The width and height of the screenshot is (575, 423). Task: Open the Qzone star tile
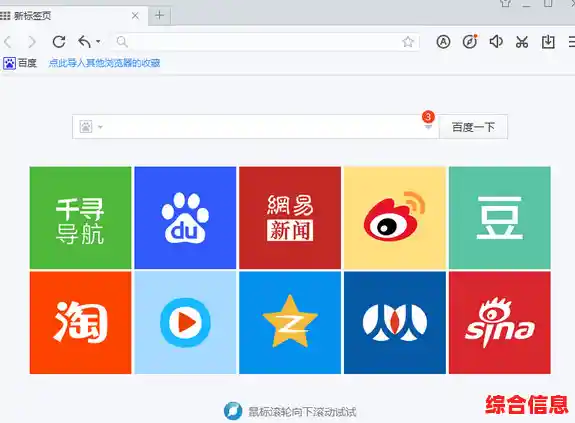point(290,323)
